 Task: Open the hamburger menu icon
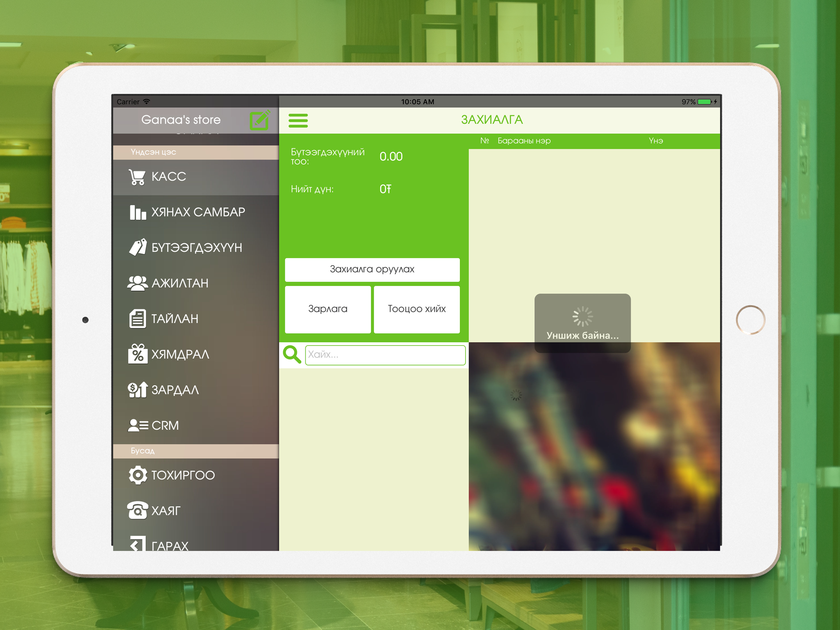click(298, 121)
